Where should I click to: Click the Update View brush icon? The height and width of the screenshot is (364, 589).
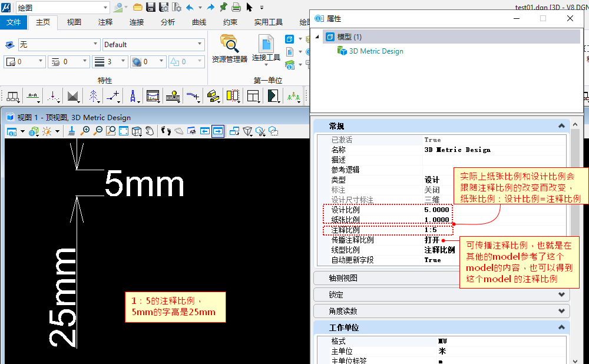(x=71, y=131)
